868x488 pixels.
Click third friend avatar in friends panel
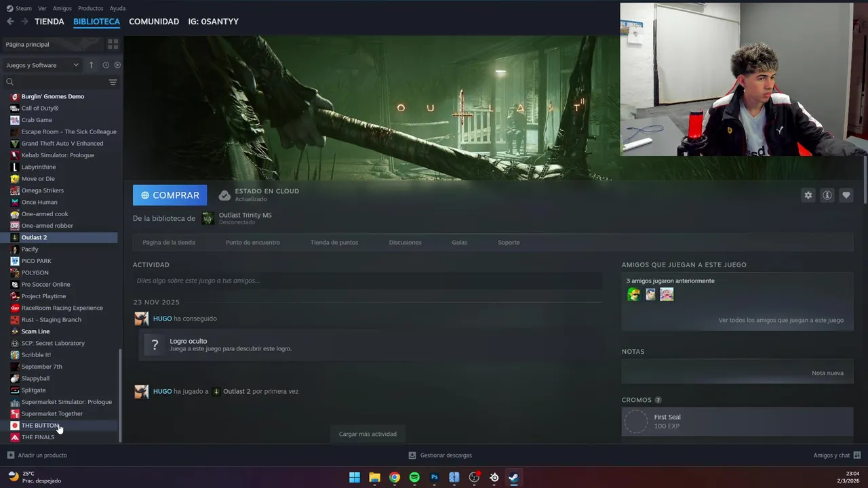tap(667, 294)
